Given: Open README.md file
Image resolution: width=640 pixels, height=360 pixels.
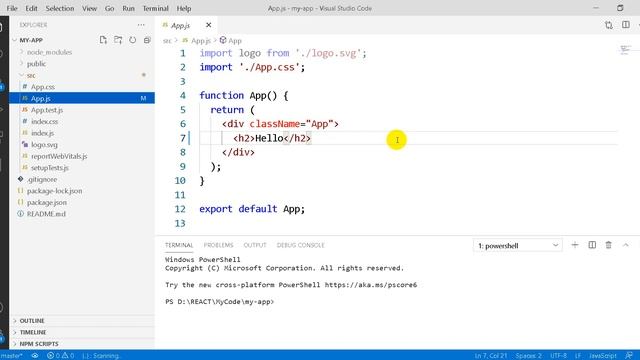Looking at the screenshot, I should 46,214.
